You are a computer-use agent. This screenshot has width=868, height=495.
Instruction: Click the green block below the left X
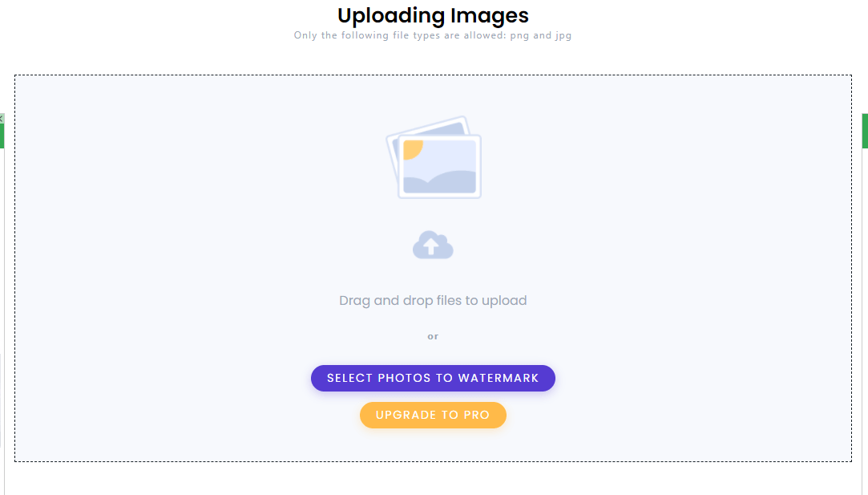point(2,136)
